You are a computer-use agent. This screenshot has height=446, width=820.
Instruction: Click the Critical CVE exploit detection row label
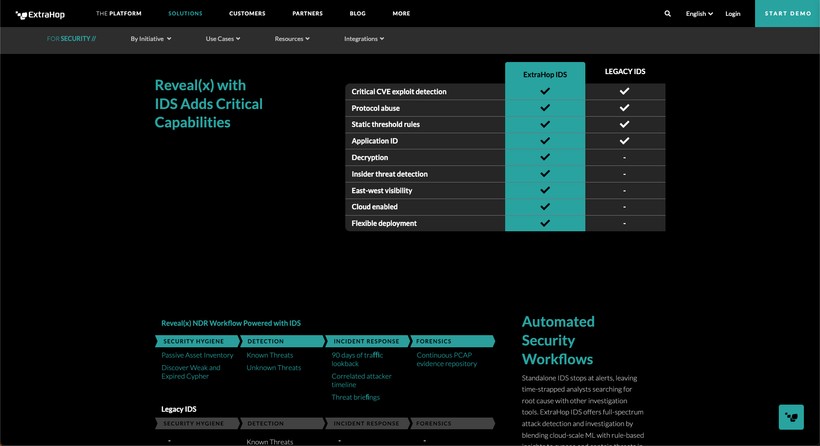pyautogui.click(x=399, y=92)
